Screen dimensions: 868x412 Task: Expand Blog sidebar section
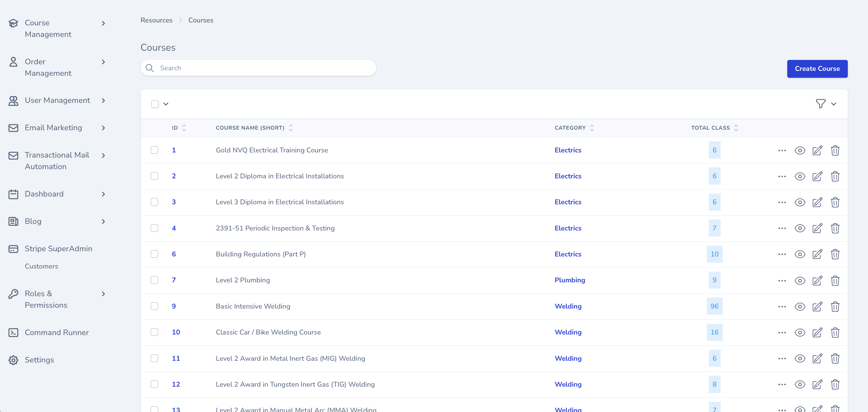point(104,222)
